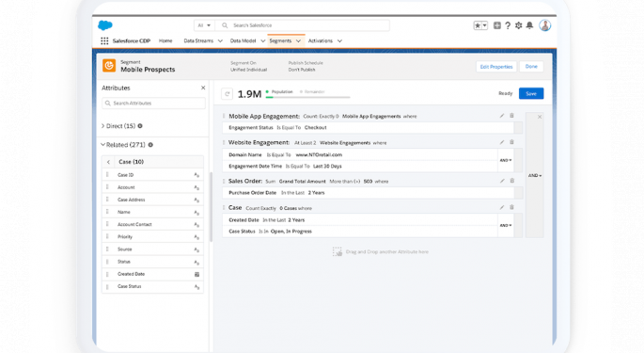Delete the Mobile App Engagement rule
The width and height of the screenshot is (644, 353).
coord(511,116)
